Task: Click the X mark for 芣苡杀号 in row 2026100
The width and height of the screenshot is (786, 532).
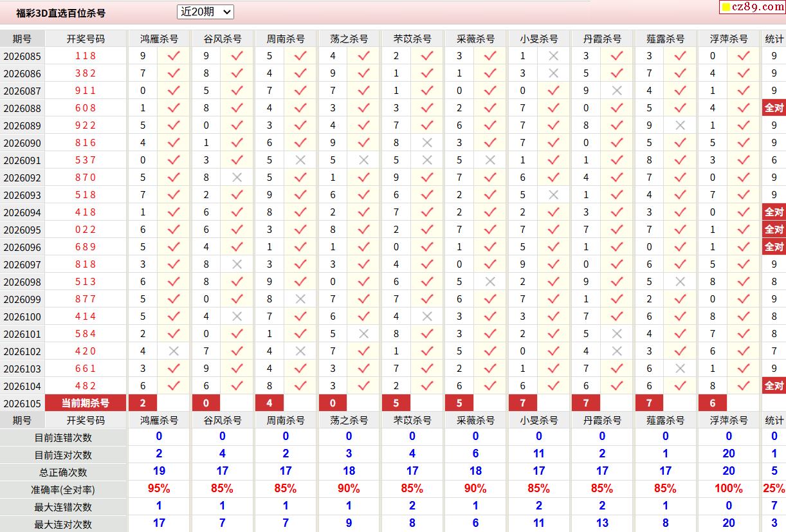Action: pos(427,316)
